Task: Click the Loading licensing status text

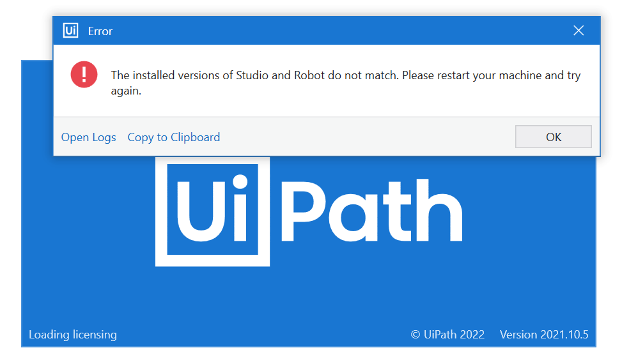Action: click(x=73, y=335)
